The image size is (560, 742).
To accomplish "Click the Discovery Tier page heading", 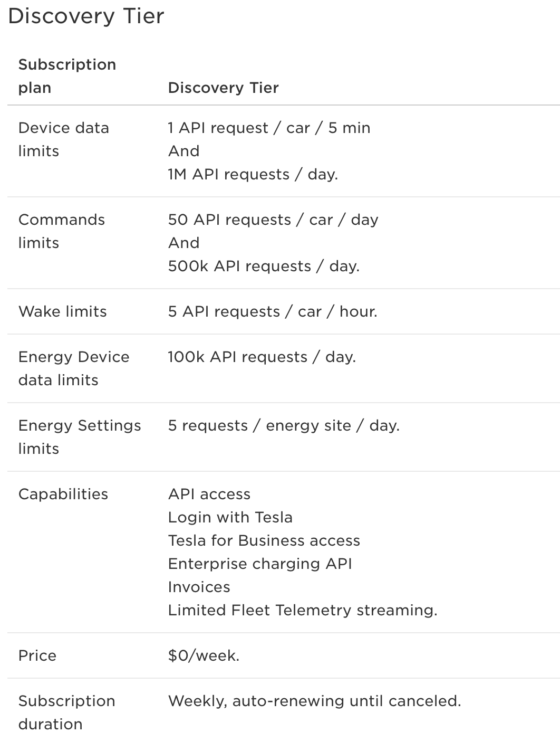I will 86,16.
